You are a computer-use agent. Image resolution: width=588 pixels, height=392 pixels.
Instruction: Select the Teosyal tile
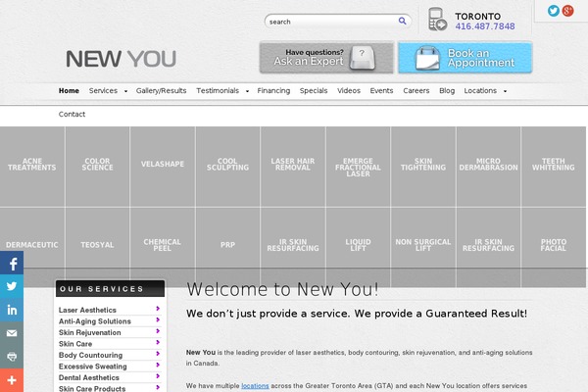(x=97, y=245)
